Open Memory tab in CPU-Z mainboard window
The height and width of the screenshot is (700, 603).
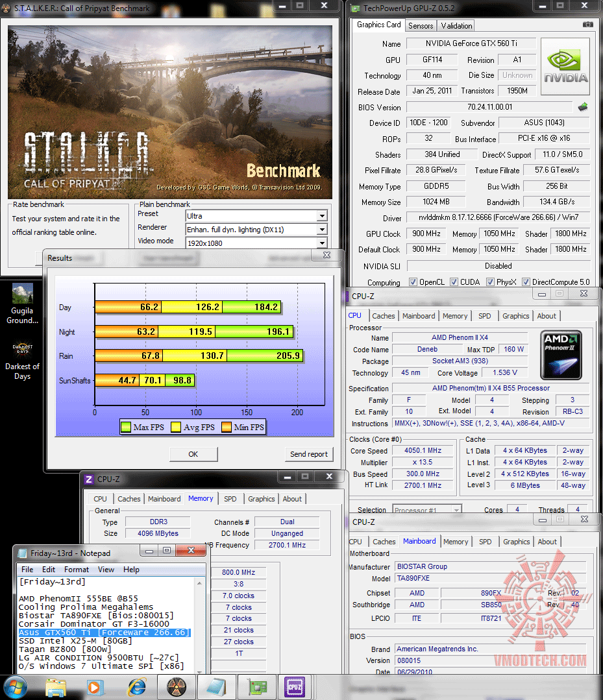tap(456, 542)
